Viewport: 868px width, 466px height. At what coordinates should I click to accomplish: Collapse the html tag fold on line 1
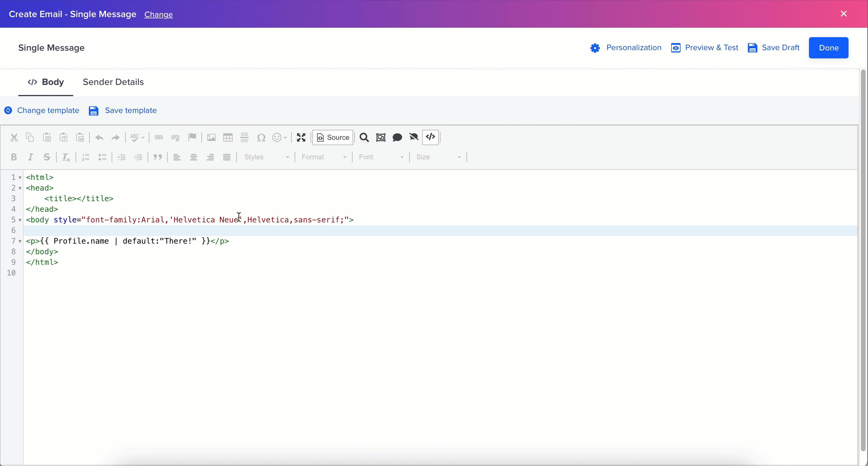[20, 178]
